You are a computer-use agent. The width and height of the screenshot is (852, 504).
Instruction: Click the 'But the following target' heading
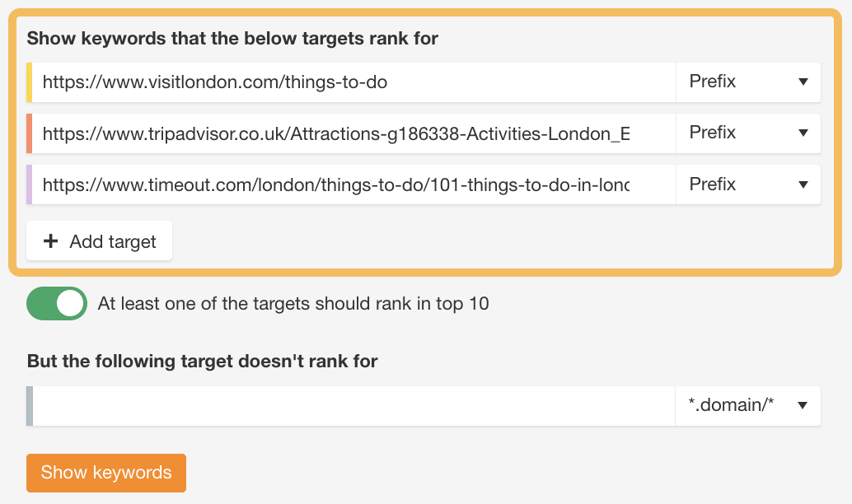202,361
